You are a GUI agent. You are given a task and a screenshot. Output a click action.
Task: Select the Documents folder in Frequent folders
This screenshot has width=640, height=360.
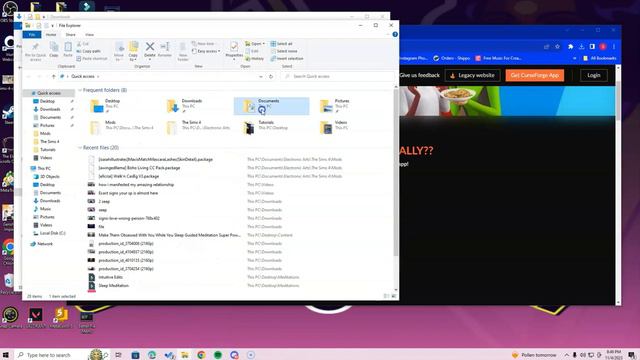tap(271, 106)
